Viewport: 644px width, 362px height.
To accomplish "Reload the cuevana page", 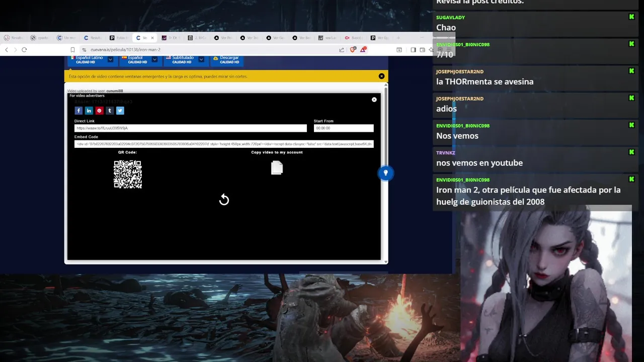I will pyautogui.click(x=24, y=50).
